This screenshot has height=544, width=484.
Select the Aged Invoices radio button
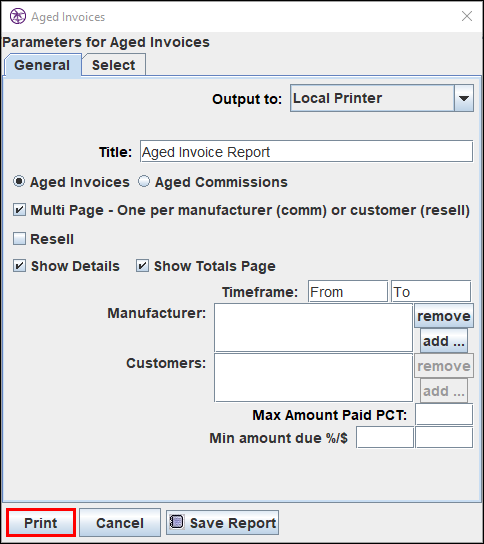pyautogui.click(x=19, y=181)
